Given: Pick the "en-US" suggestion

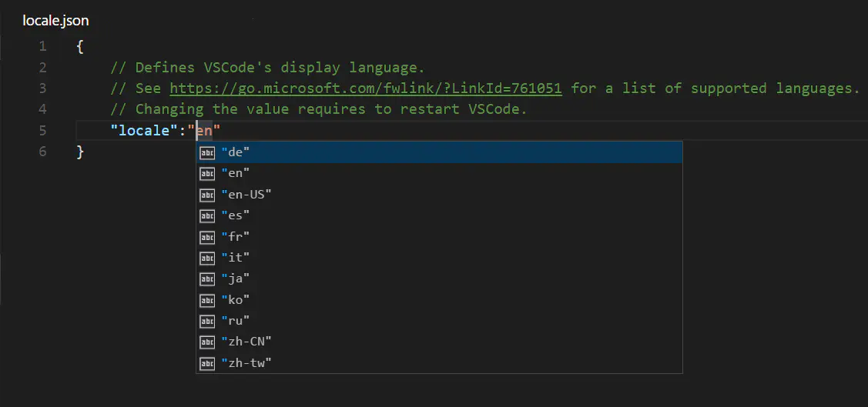Looking at the screenshot, I should click(x=440, y=195).
